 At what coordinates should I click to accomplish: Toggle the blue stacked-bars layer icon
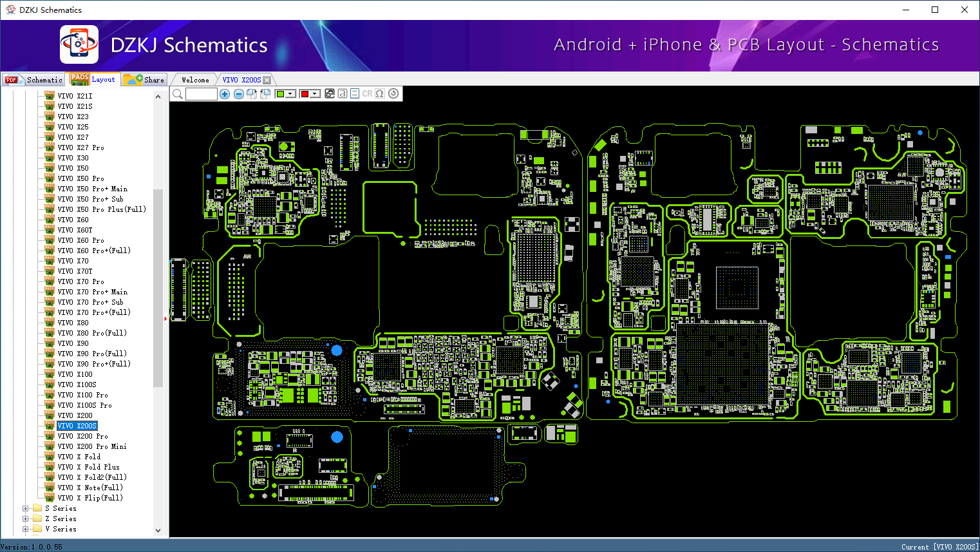pyautogui.click(x=355, y=93)
